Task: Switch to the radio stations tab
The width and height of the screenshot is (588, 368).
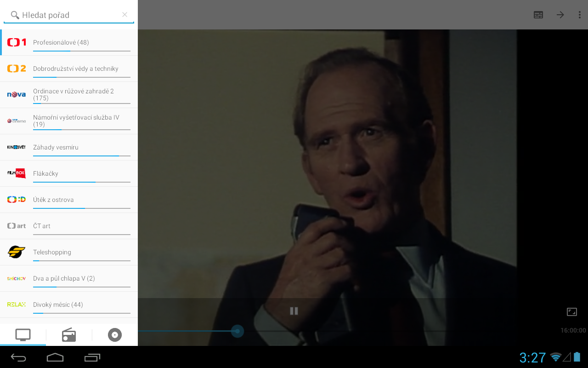Action: click(69, 335)
